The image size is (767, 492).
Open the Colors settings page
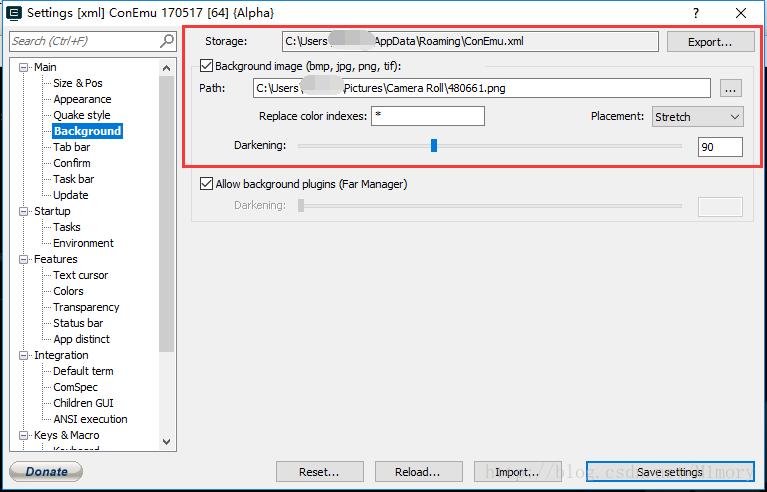click(68, 291)
